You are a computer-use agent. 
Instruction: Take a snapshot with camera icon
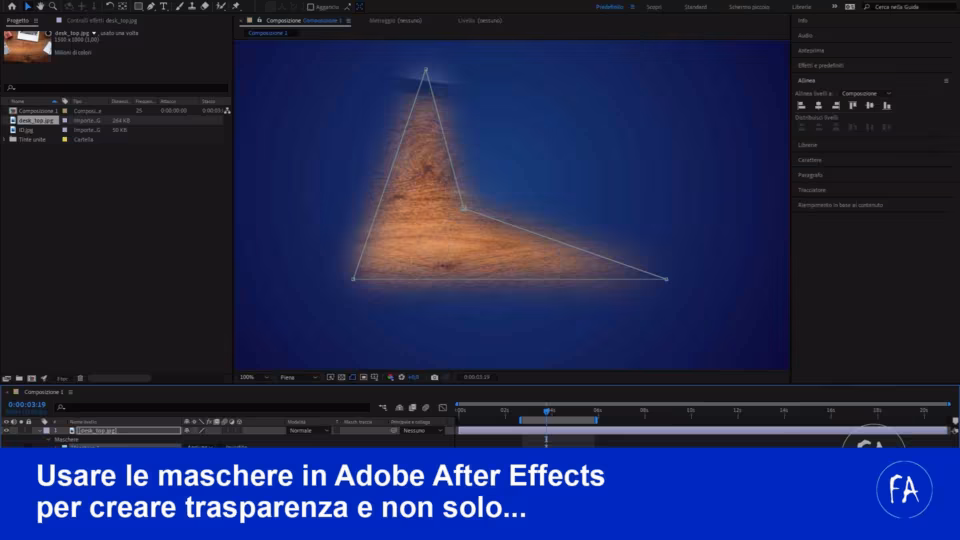(x=435, y=377)
